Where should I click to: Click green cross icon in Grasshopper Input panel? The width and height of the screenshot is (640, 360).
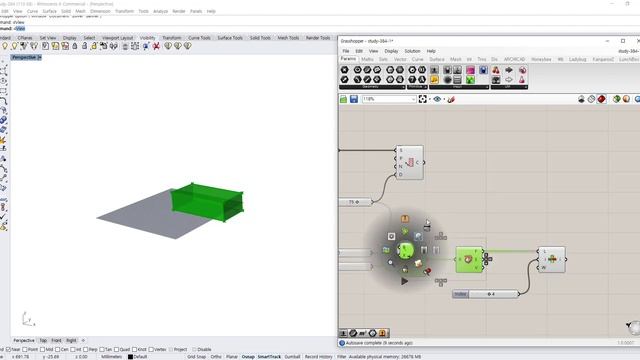click(470, 80)
